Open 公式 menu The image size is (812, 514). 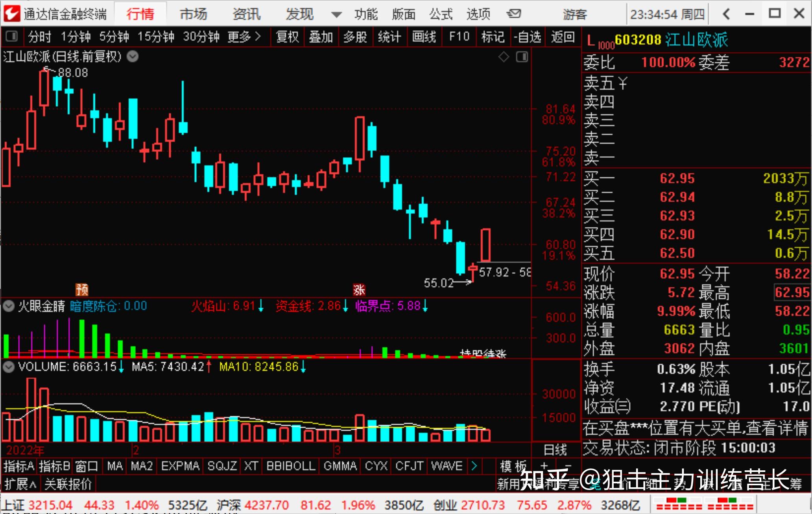click(x=441, y=14)
